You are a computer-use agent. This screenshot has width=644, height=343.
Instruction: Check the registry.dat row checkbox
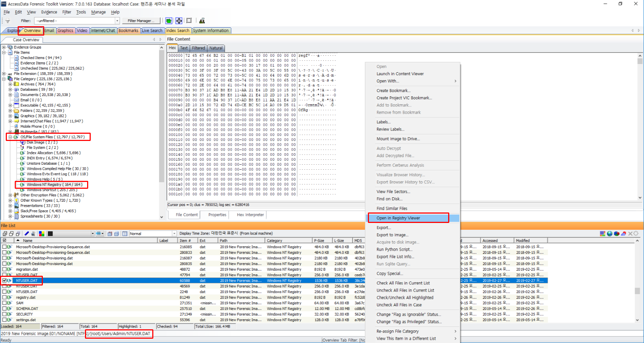click(x=4, y=297)
